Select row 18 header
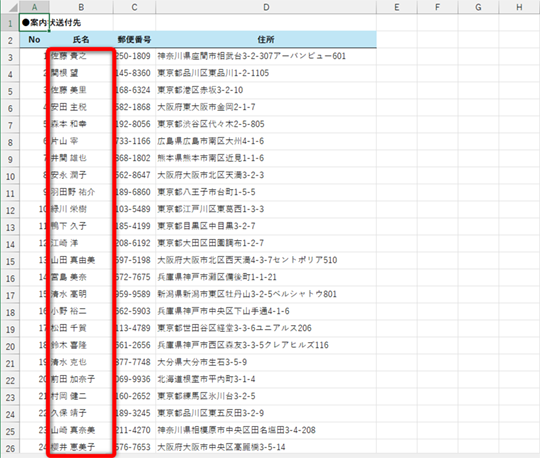This screenshot has height=458, width=540. coord(10,312)
